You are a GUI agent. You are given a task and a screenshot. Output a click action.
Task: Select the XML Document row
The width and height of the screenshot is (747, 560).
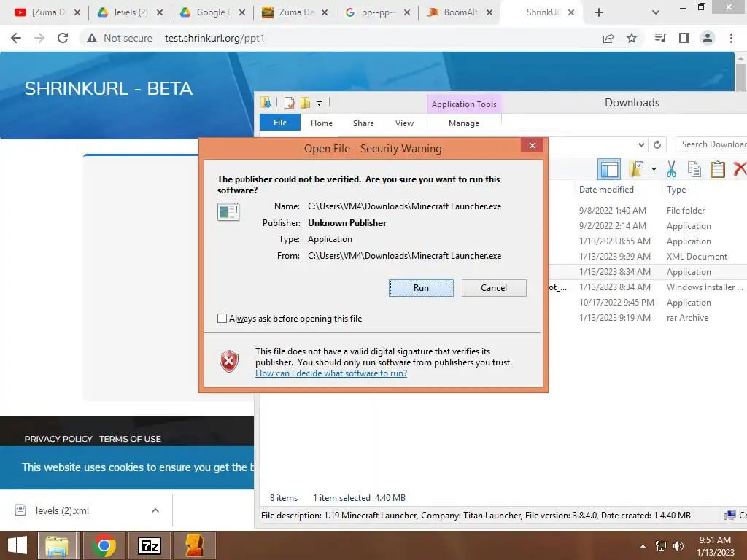click(648, 256)
